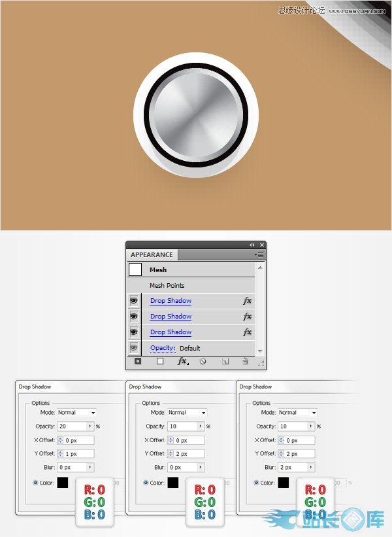Collapse the Appearance panel with the double-arrow icon
The width and height of the screenshot is (392, 537).
[x=252, y=245]
